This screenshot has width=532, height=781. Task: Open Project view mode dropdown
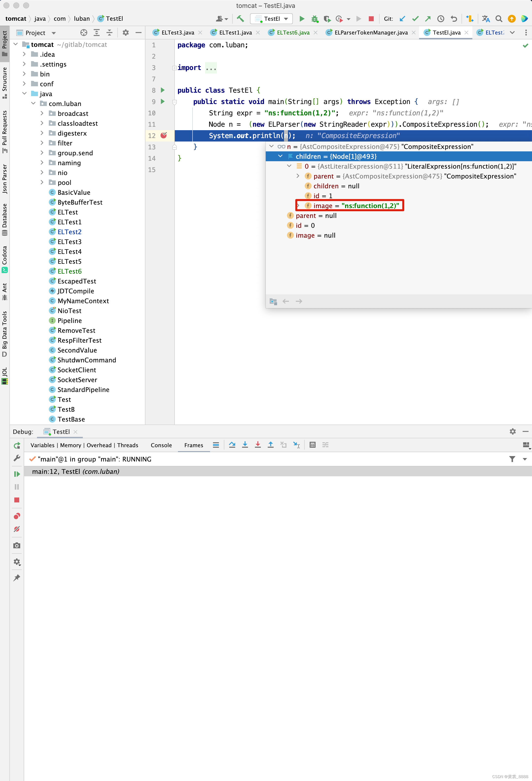click(x=54, y=33)
